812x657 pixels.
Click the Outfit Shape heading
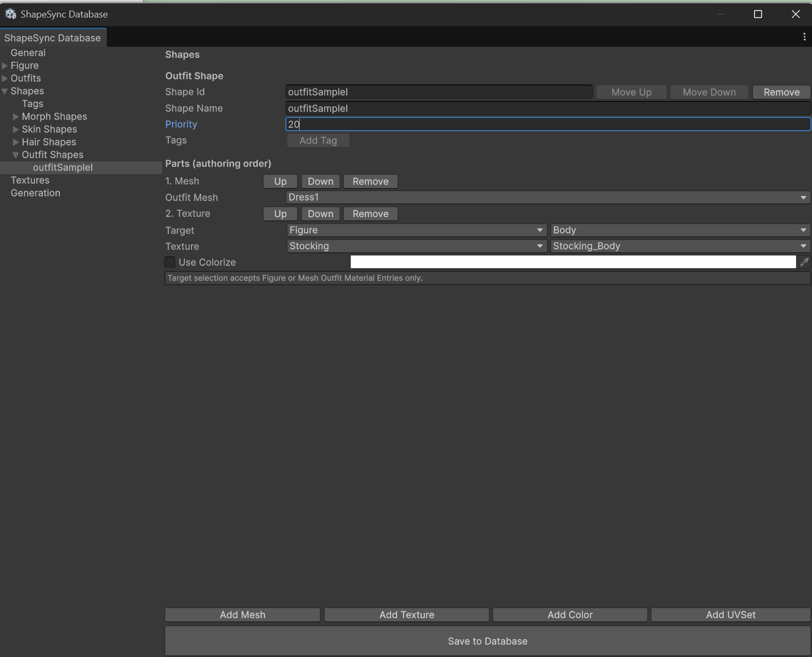(x=194, y=76)
